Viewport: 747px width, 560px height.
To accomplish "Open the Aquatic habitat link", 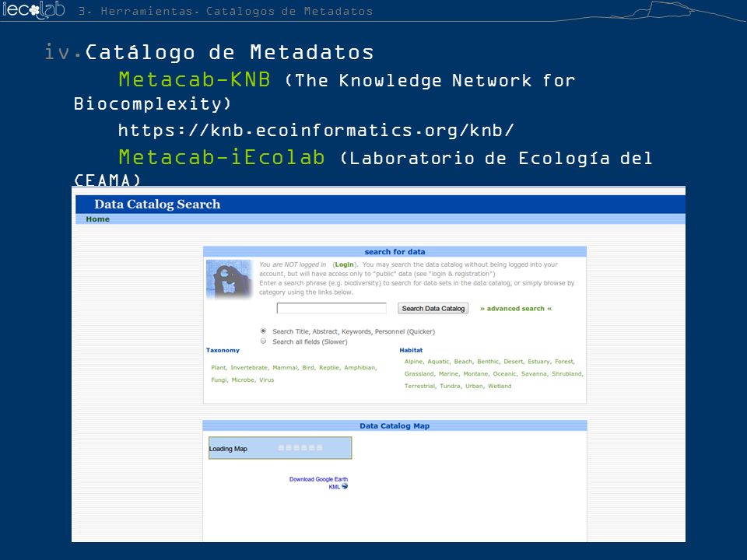I will 438,362.
